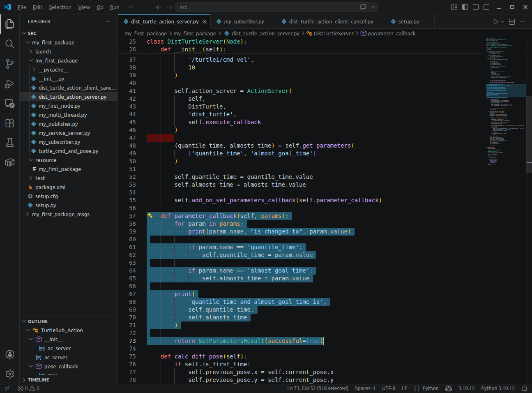This screenshot has width=532, height=393.
Task: Expand the launch folder
Action: (x=31, y=51)
